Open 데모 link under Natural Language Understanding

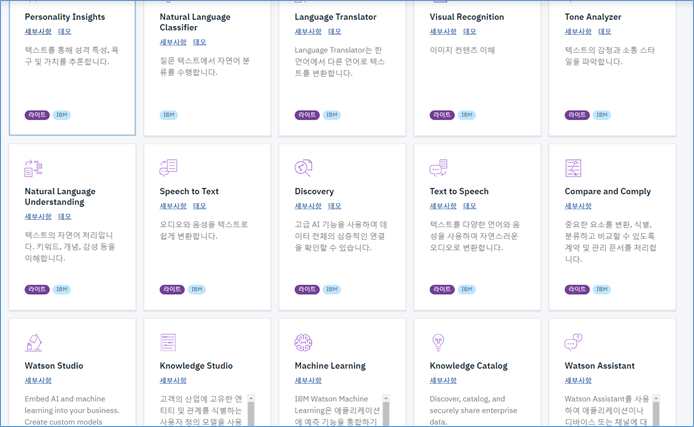[x=65, y=216]
